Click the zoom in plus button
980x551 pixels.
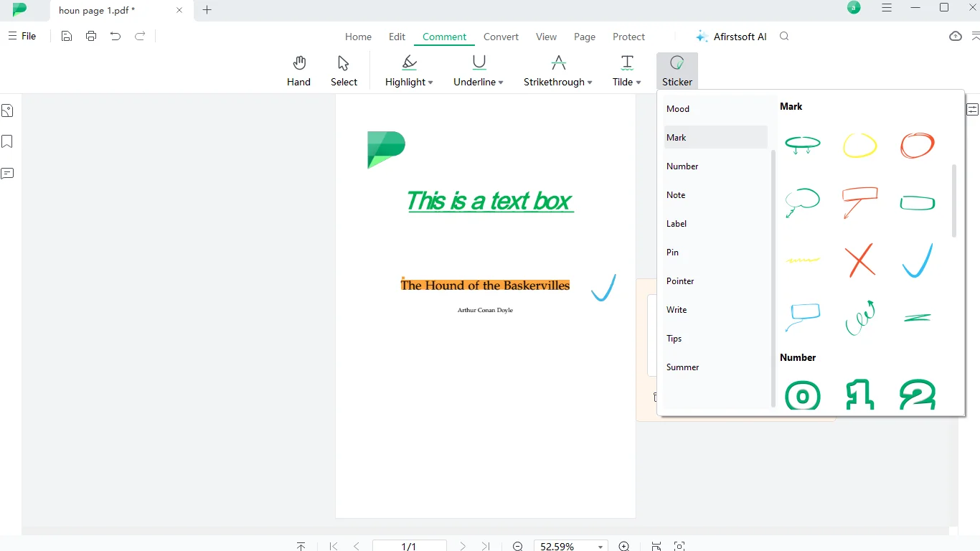coord(624,547)
